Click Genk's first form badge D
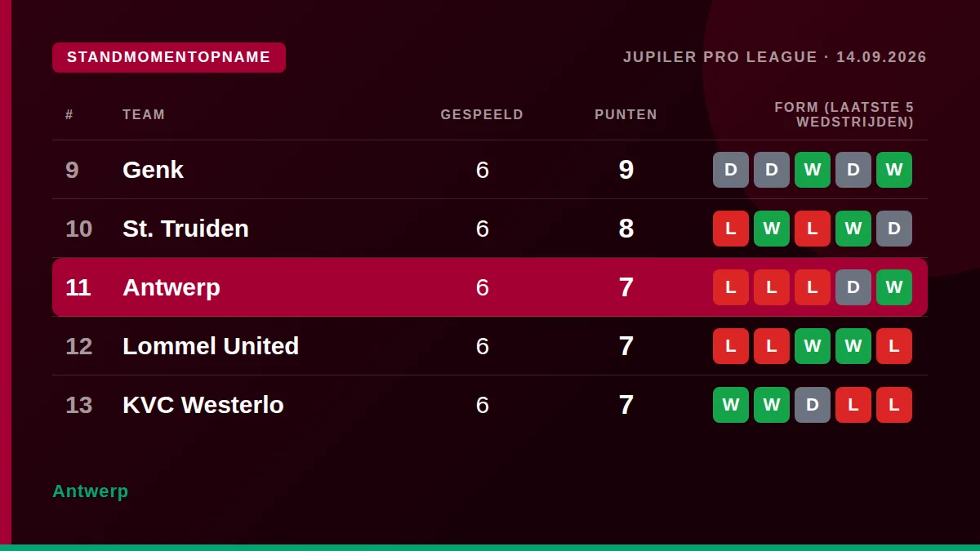Screen dimensions: 980x551 731,170
